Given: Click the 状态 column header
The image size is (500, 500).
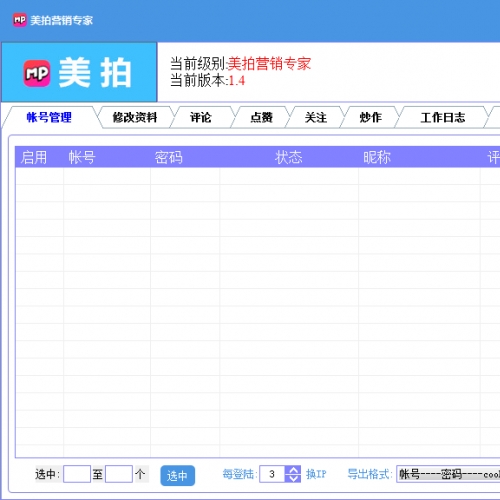Looking at the screenshot, I should tap(289, 157).
